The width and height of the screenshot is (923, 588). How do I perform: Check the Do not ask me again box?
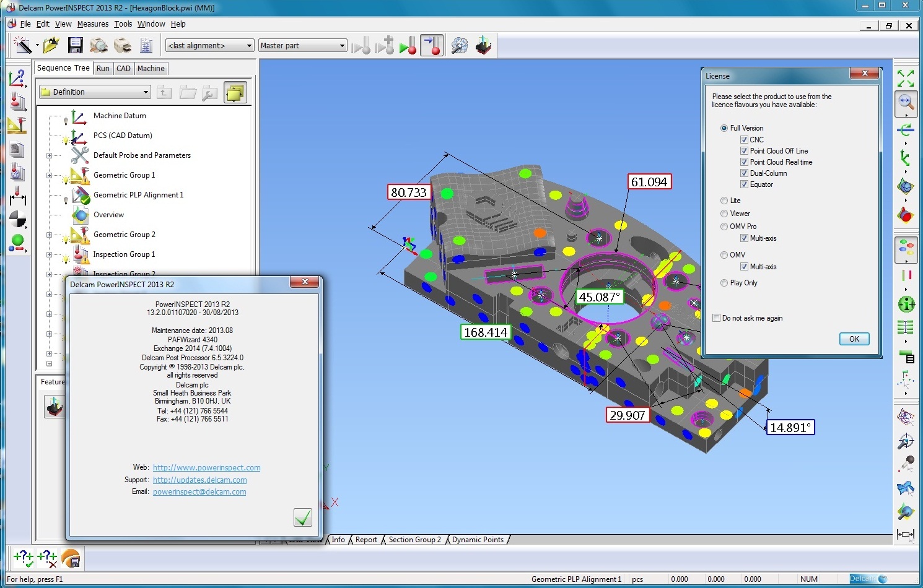[x=717, y=318]
